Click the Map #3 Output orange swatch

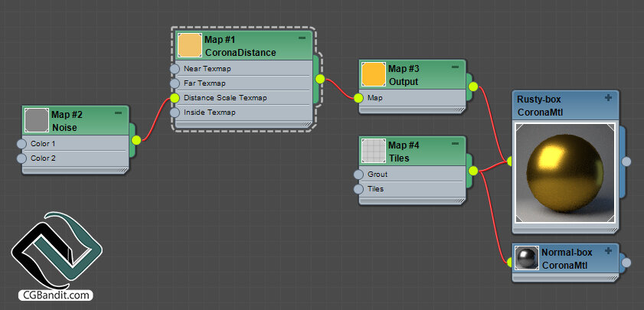click(x=374, y=75)
